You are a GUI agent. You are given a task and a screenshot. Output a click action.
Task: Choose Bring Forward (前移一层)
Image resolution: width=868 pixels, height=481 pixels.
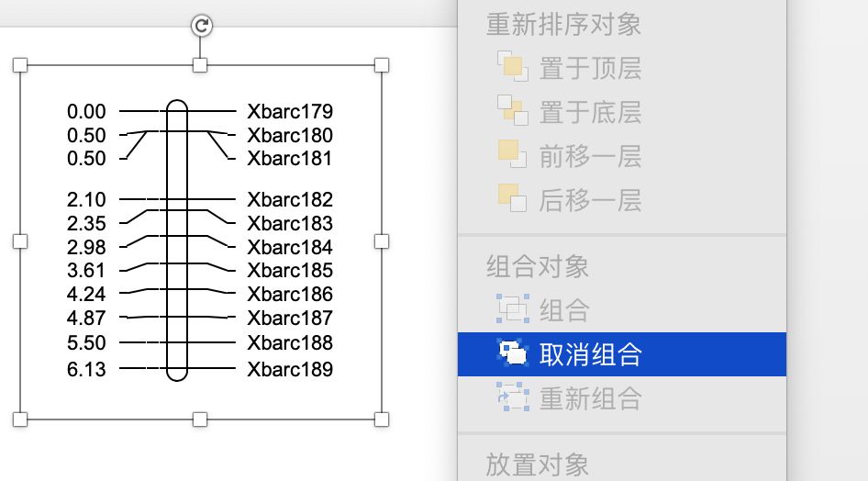[x=622, y=156]
